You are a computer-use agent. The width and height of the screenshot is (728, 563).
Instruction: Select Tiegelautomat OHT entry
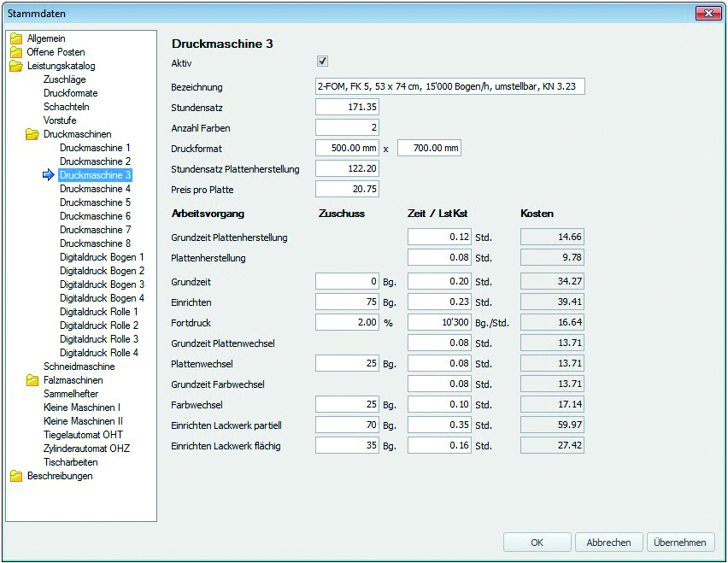[x=82, y=435]
